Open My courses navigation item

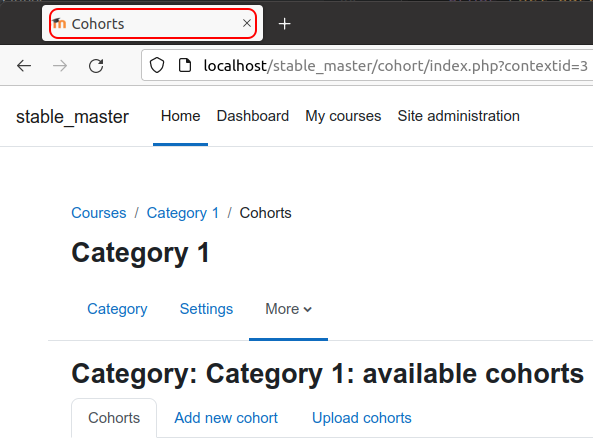click(343, 116)
